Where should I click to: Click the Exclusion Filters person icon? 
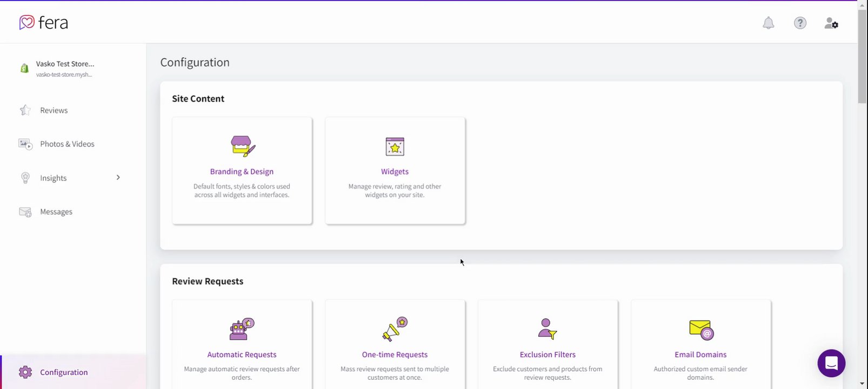point(547,329)
